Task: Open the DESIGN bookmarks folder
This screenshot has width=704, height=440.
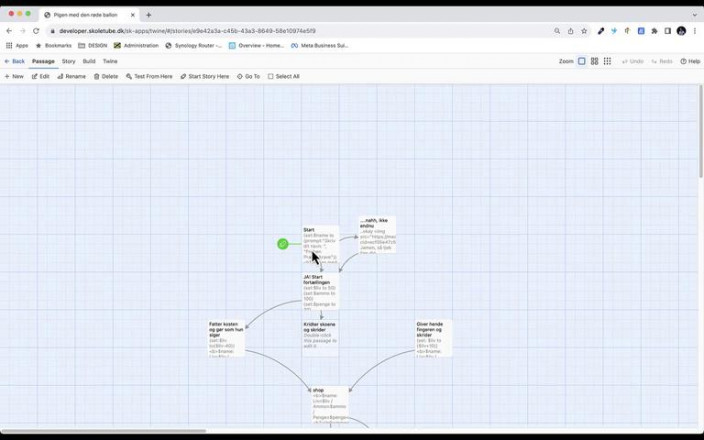Action: [93, 45]
